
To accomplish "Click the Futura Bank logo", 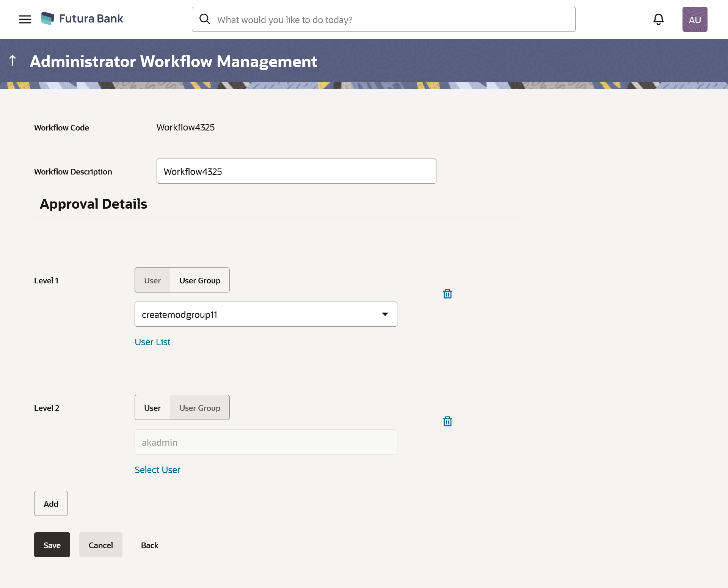I will 82,19.
